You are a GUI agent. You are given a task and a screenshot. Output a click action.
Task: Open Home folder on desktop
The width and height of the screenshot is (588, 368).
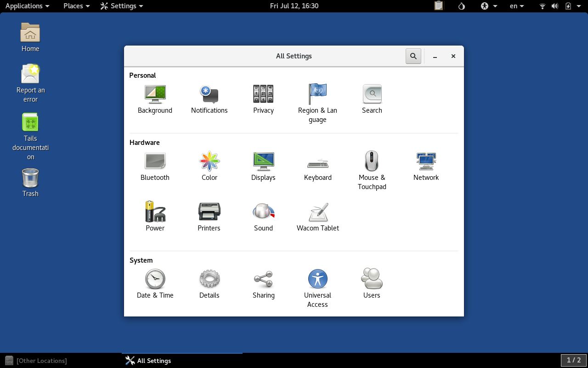point(30,37)
